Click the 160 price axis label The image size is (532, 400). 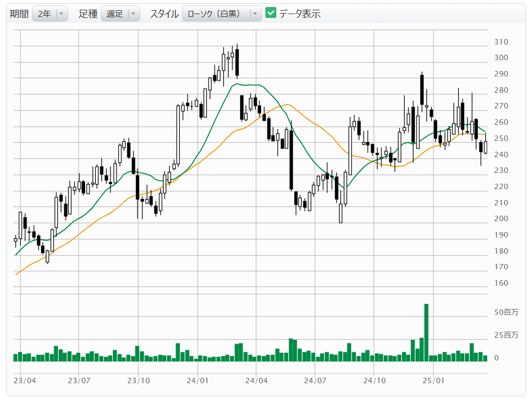coord(501,283)
